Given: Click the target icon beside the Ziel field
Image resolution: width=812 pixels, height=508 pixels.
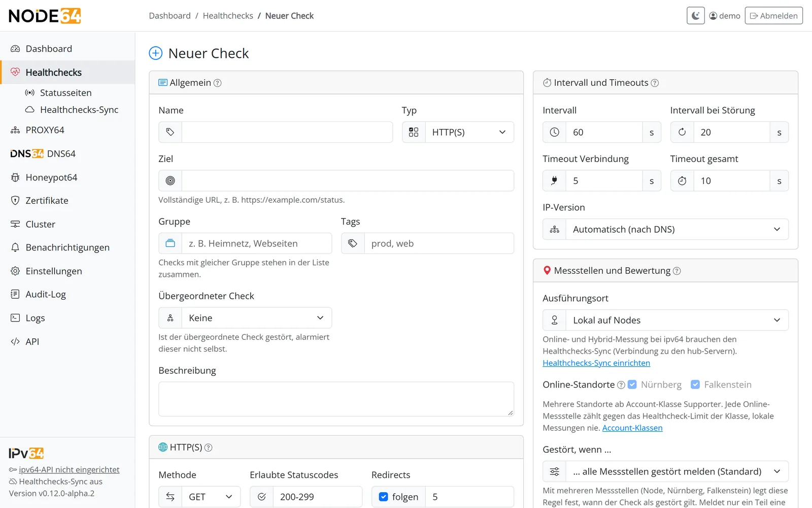Looking at the screenshot, I should [170, 181].
